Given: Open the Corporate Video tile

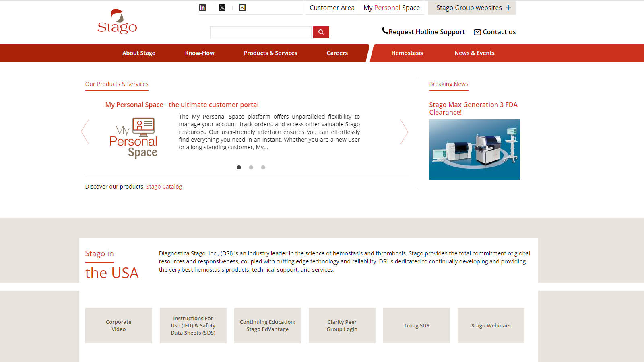Looking at the screenshot, I should (x=119, y=325).
